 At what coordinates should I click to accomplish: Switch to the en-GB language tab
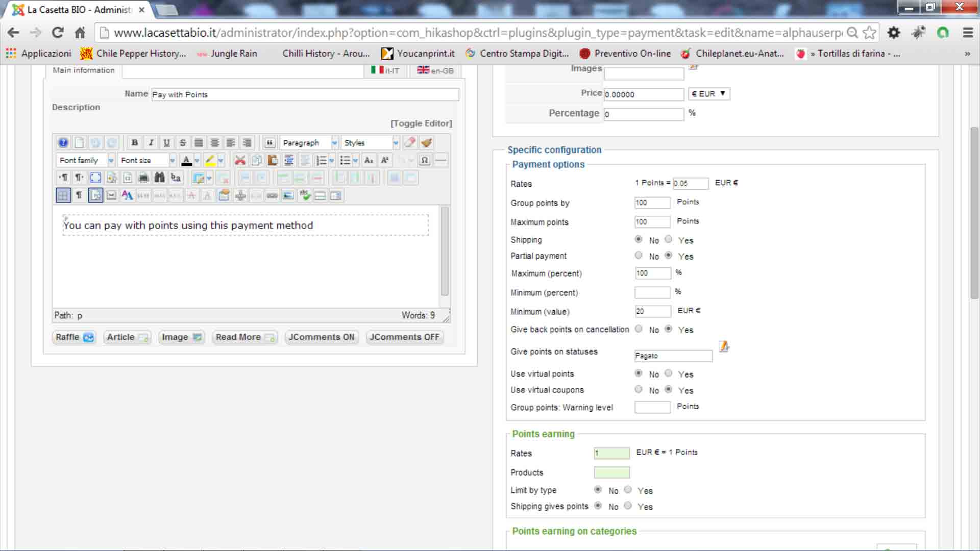tap(435, 70)
